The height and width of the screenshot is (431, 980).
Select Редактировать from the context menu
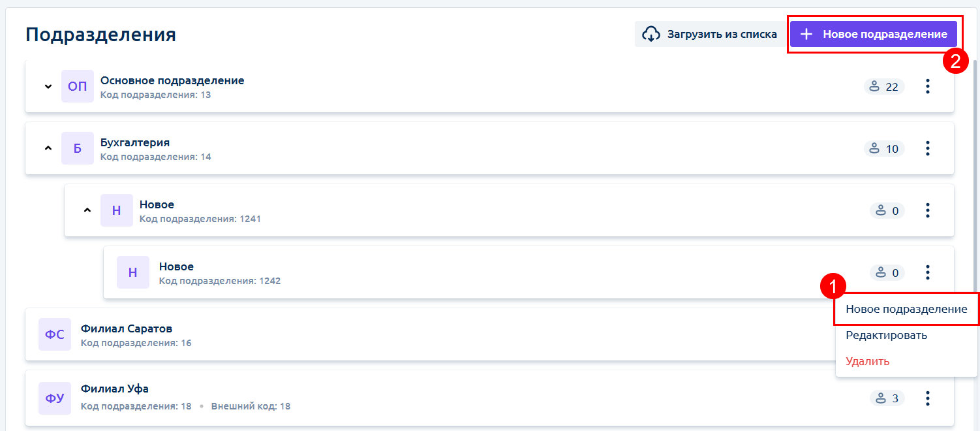pyautogui.click(x=886, y=335)
